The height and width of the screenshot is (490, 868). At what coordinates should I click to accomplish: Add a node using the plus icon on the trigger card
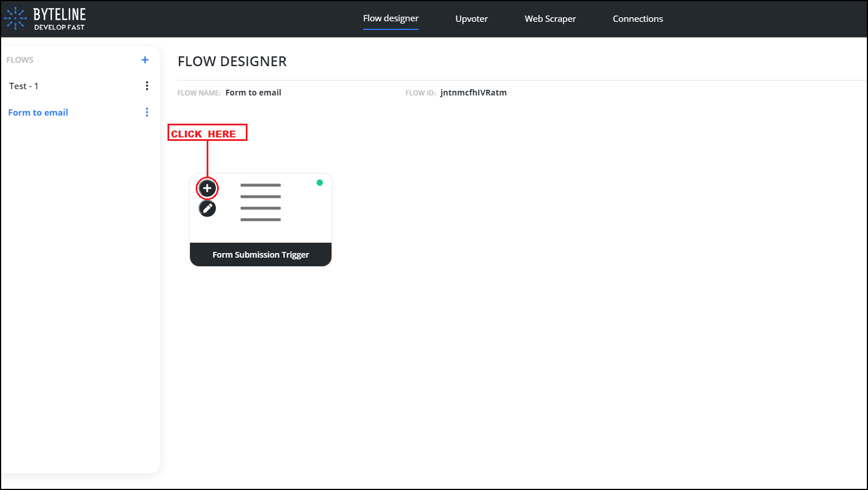point(207,188)
